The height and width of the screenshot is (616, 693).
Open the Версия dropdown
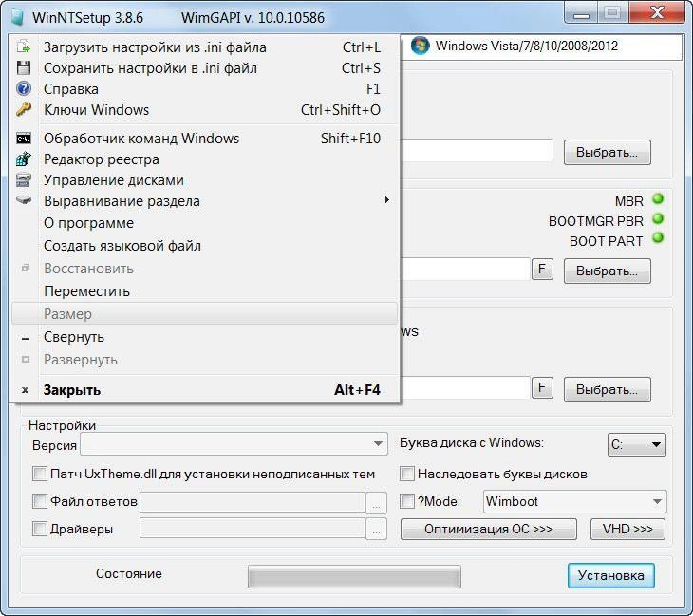(234, 443)
